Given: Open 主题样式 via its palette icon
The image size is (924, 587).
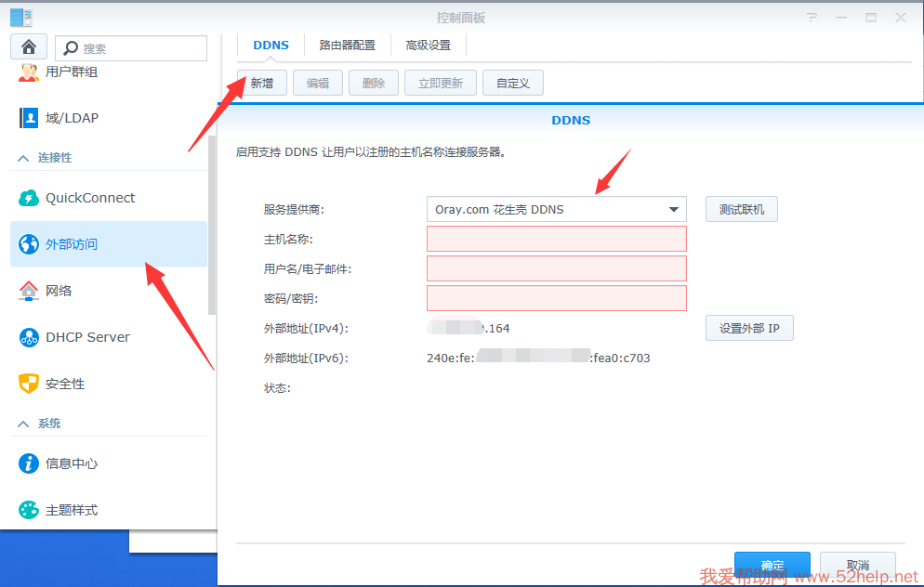Looking at the screenshot, I should click(29, 510).
